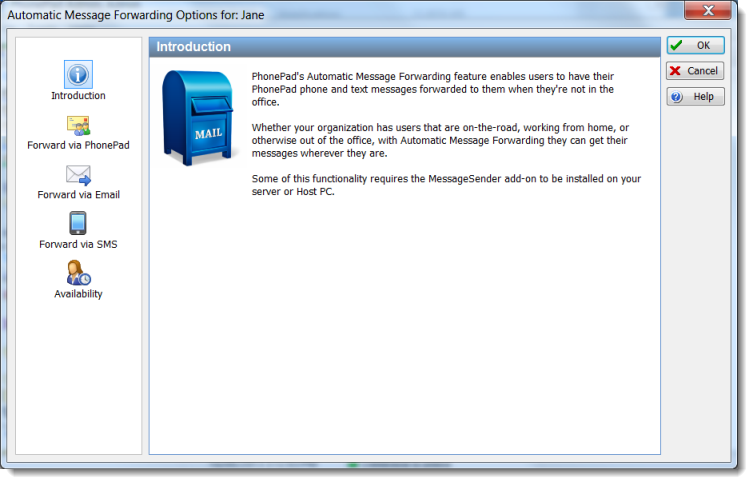753x484 pixels.
Task: Click the paragraph mentioning MessageSender add-on
Action: pyautogui.click(x=446, y=185)
